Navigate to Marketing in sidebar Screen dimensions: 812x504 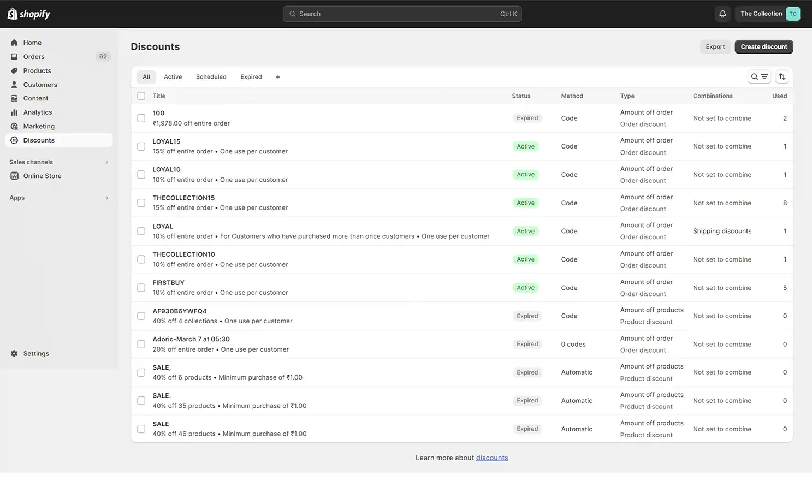tap(39, 126)
